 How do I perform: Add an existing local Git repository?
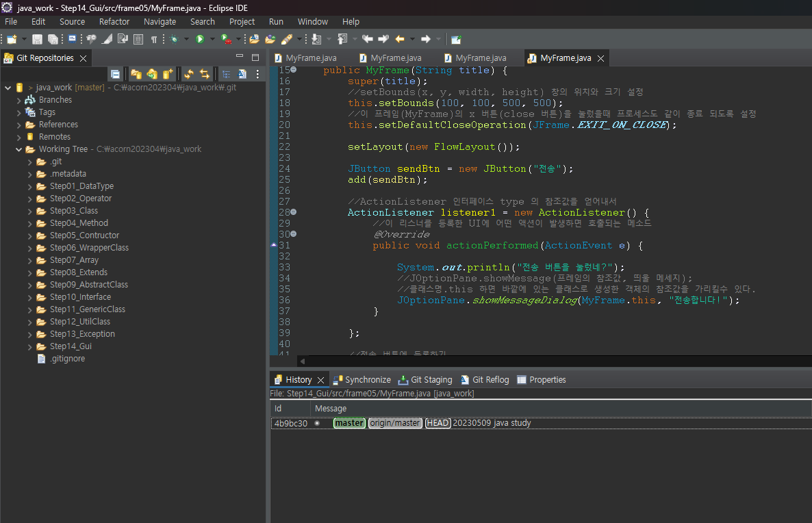(136, 74)
